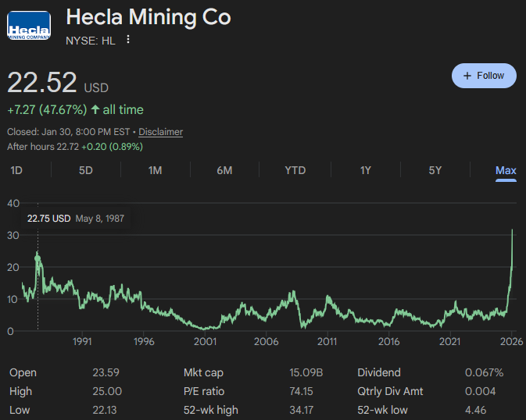Click the 2026 price peak on chart
The height and width of the screenshot is (420, 526).
tap(512, 230)
